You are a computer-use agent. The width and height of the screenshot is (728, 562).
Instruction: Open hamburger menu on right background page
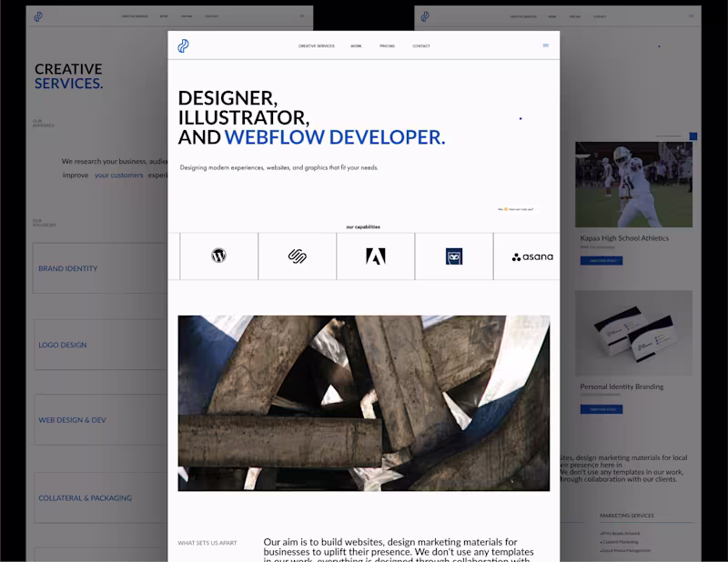[x=691, y=15]
